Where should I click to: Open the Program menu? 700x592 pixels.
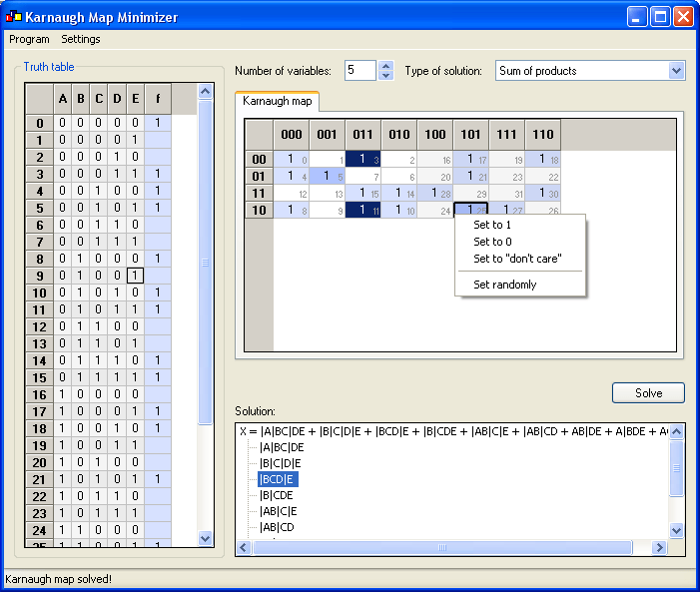(29, 39)
